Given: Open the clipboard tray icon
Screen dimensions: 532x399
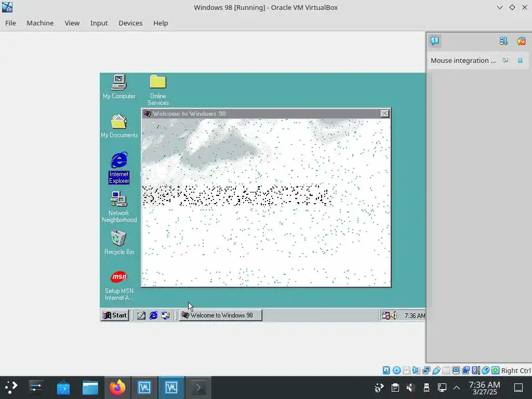Looking at the screenshot, I should [x=395, y=388].
